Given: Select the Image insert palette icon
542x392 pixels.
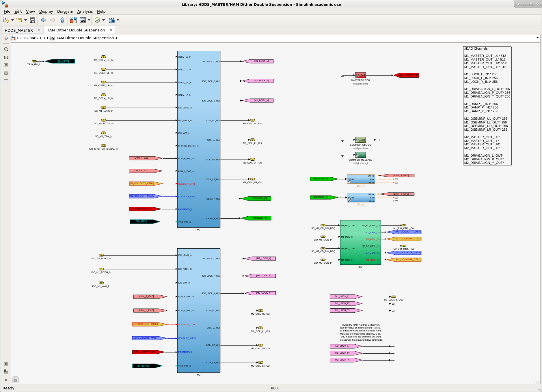Looking at the screenshot, I should (x=6, y=73).
